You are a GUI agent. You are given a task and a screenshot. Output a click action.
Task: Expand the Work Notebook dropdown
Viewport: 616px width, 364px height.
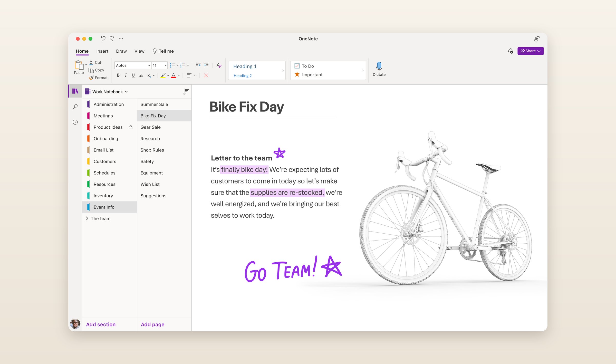point(126,92)
